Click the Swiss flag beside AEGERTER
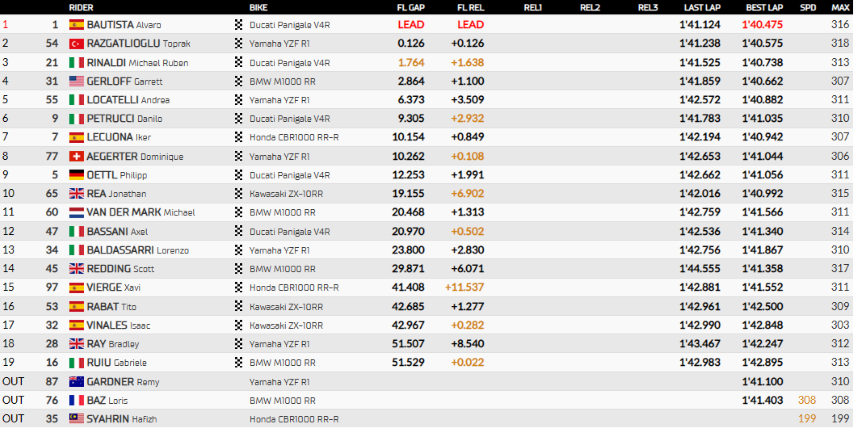854x429 pixels. (x=76, y=157)
